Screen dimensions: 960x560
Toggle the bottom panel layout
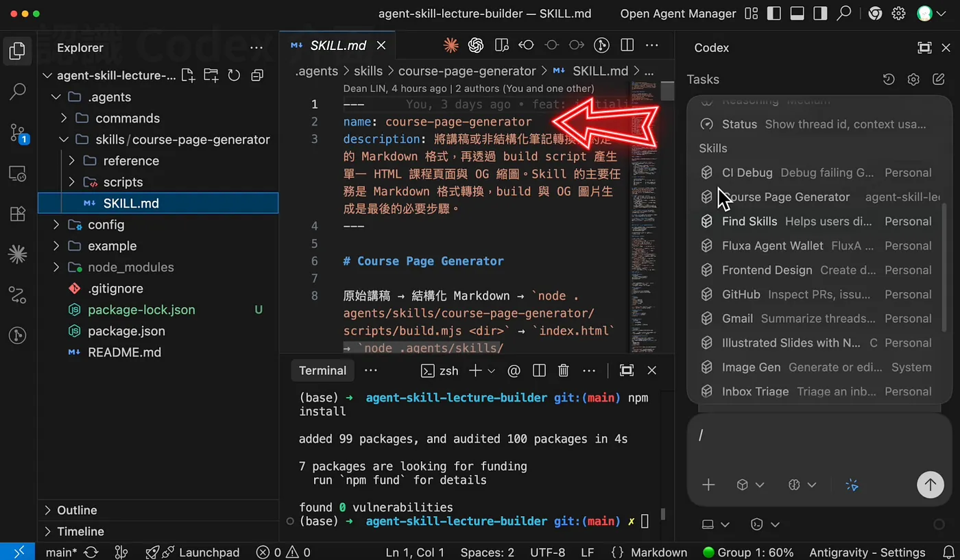pos(797,14)
